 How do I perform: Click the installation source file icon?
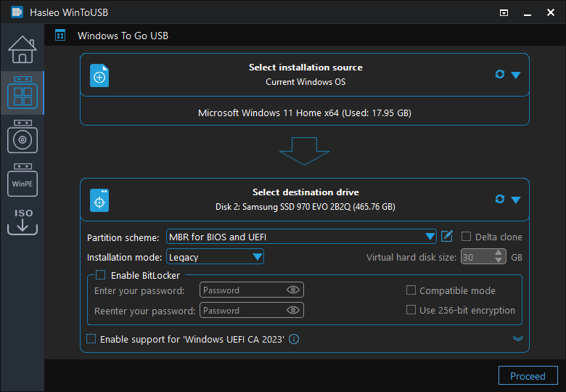pos(99,75)
